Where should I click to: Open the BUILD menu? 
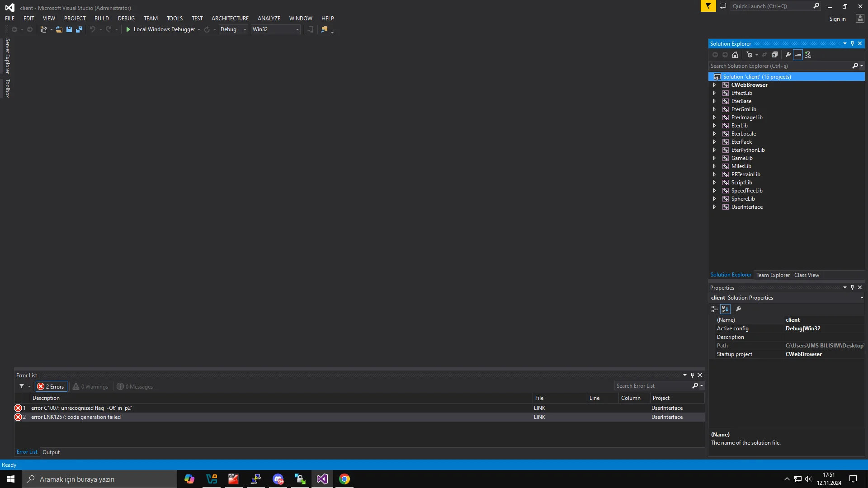pos(102,19)
